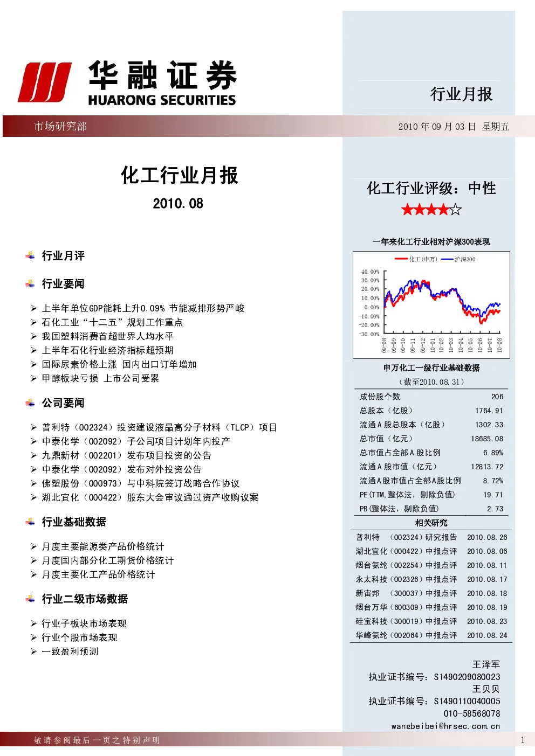Click certificate number S1490209080023
Screen dimensions: 535x756
click(467, 677)
